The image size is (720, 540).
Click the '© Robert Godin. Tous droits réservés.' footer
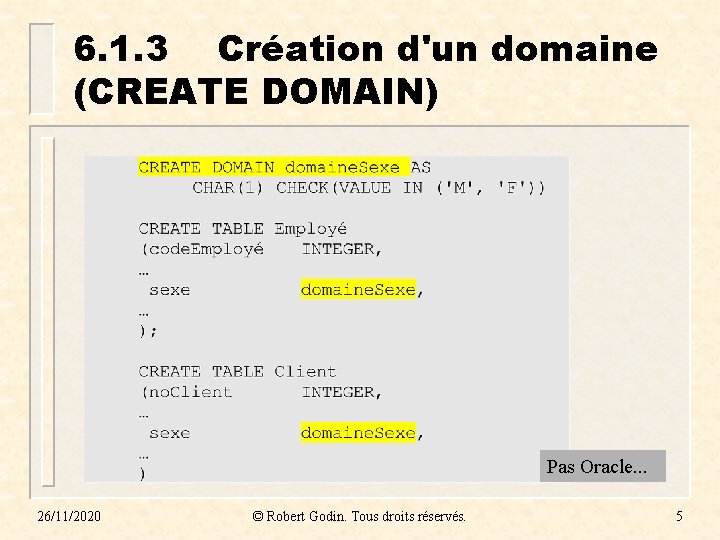click(359, 516)
